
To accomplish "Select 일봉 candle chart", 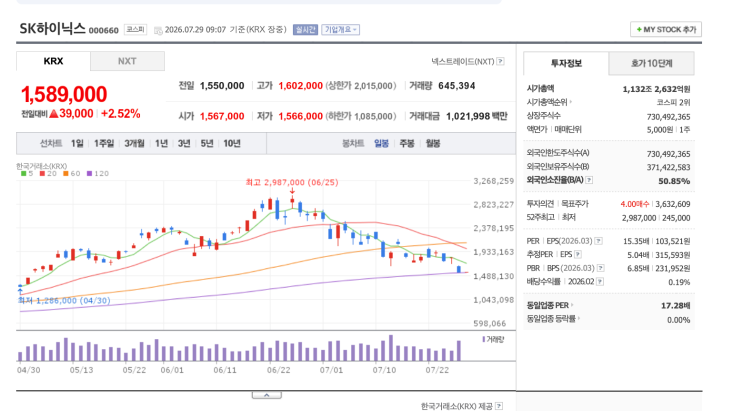I will (x=381, y=144).
